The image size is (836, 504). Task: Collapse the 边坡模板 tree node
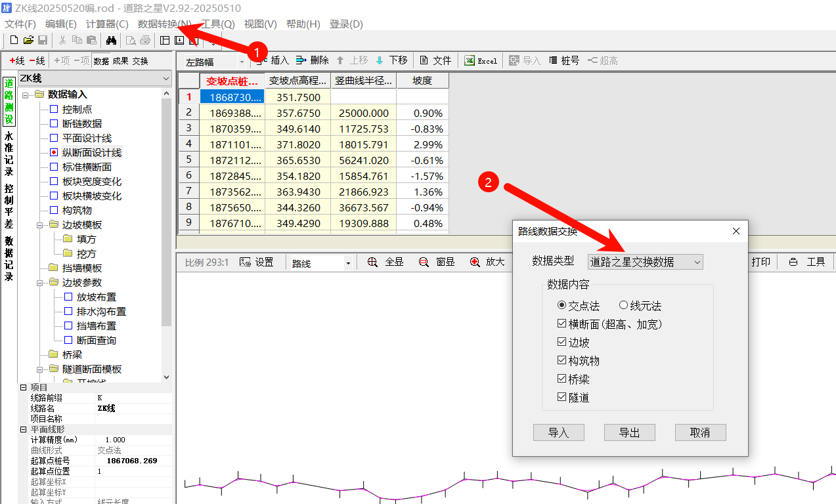(x=40, y=225)
